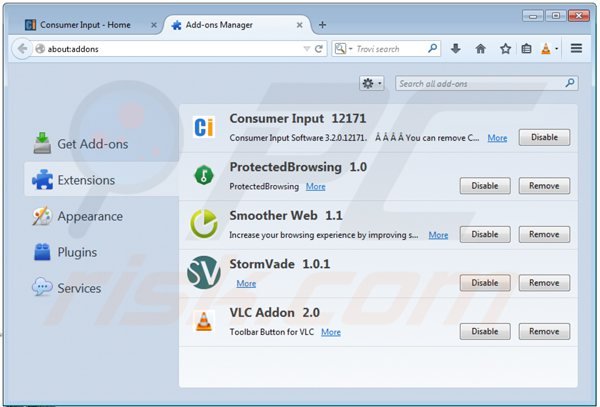This screenshot has width=600, height=407.
Task: Open More link for VLC Addon
Action: (x=331, y=332)
